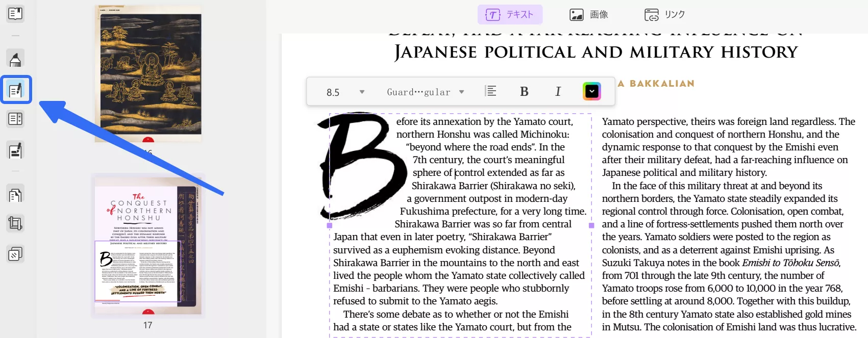The height and width of the screenshot is (338, 868).
Task: Open the Fill and Sign form tool
Action: (15, 150)
